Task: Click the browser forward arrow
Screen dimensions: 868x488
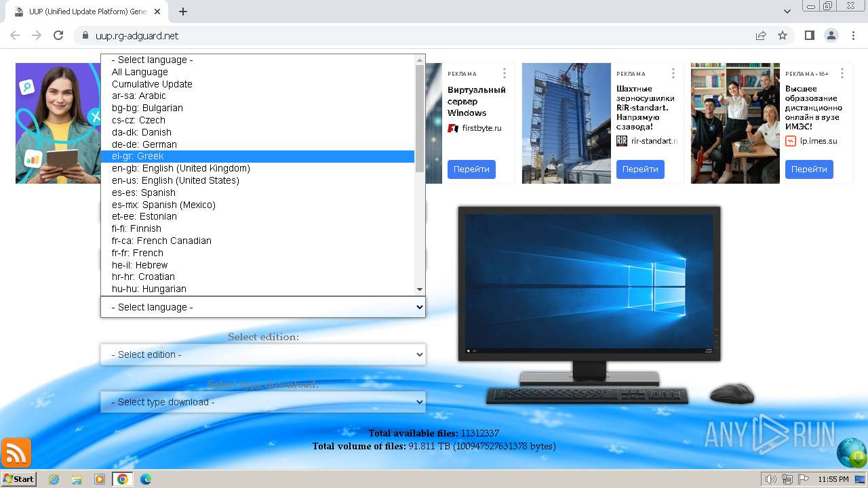Action: tap(37, 35)
